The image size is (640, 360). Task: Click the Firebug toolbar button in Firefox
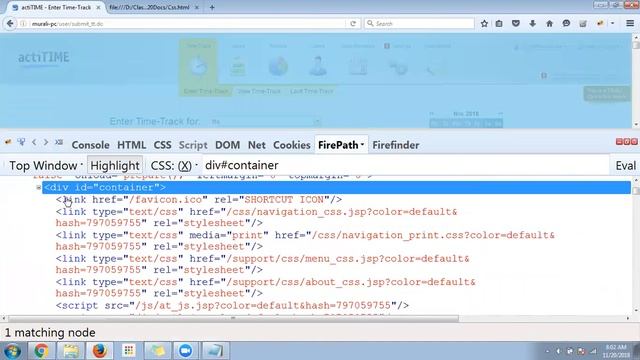tap(600, 24)
